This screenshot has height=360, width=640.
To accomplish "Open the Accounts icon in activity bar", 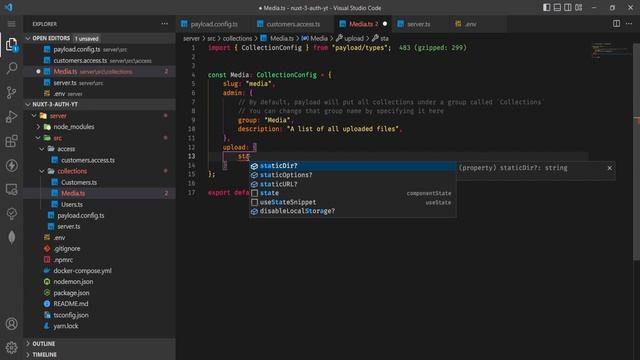I will coord(11,324).
